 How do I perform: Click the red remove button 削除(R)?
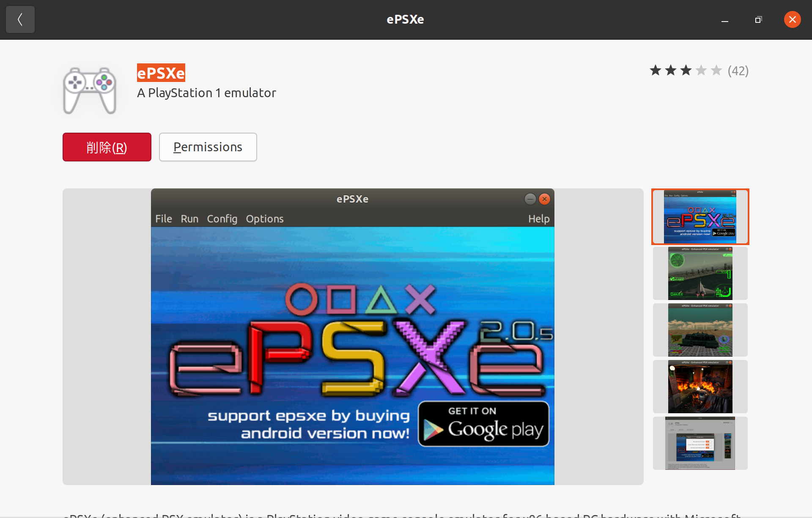(x=107, y=147)
